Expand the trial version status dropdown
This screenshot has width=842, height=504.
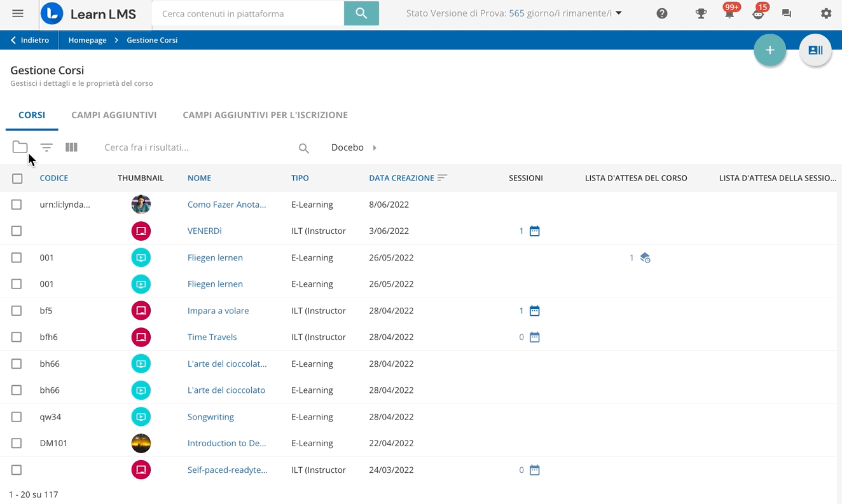[619, 13]
